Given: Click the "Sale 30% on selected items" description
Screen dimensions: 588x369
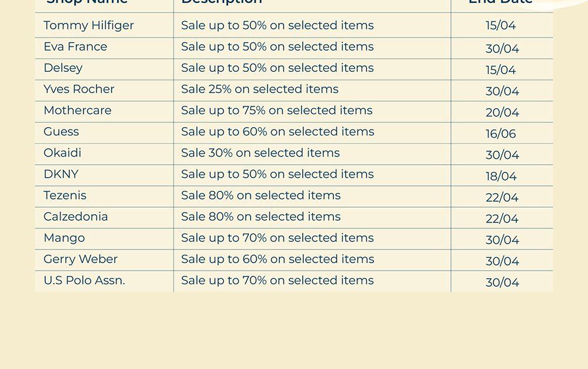Looking at the screenshot, I should 260,153.
